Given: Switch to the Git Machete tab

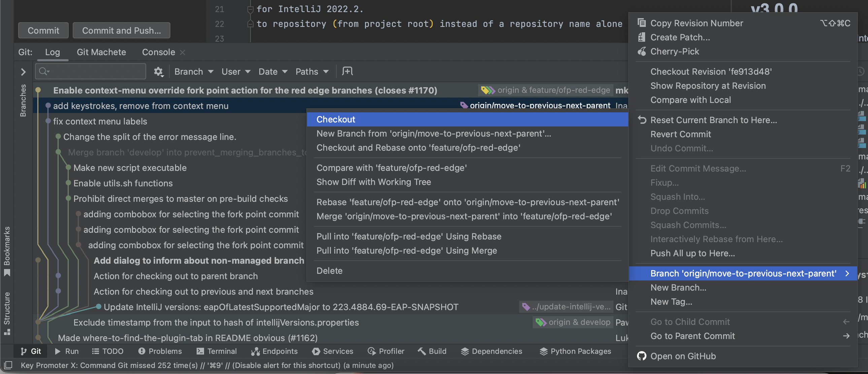Looking at the screenshot, I should tap(101, 52).
